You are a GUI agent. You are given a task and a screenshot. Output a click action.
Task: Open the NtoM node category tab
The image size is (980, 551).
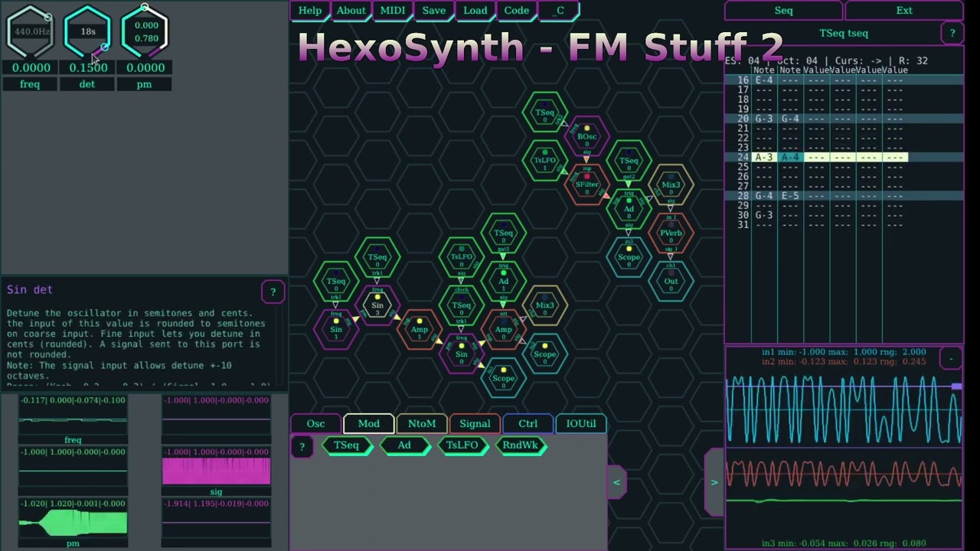pyautogui.click(x=422, y=424)
